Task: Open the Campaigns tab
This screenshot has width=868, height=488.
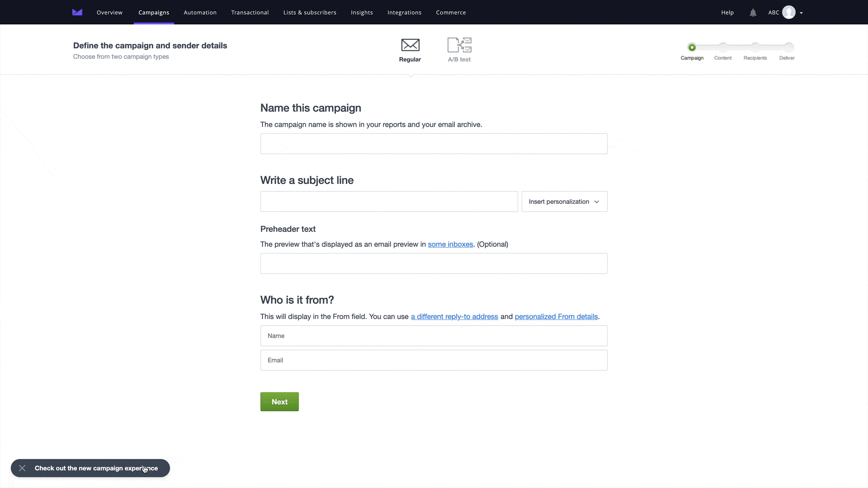Action: pyautogui.click(x=154, y=12)
